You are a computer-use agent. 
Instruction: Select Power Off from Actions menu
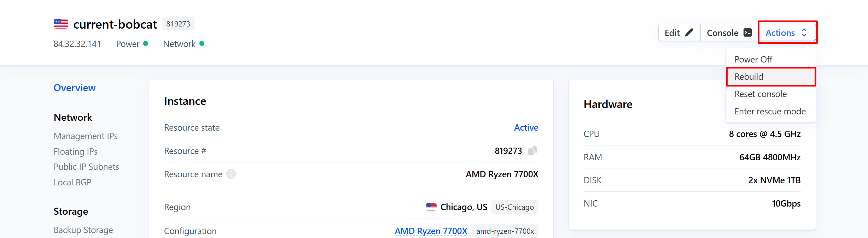(753, 59)
